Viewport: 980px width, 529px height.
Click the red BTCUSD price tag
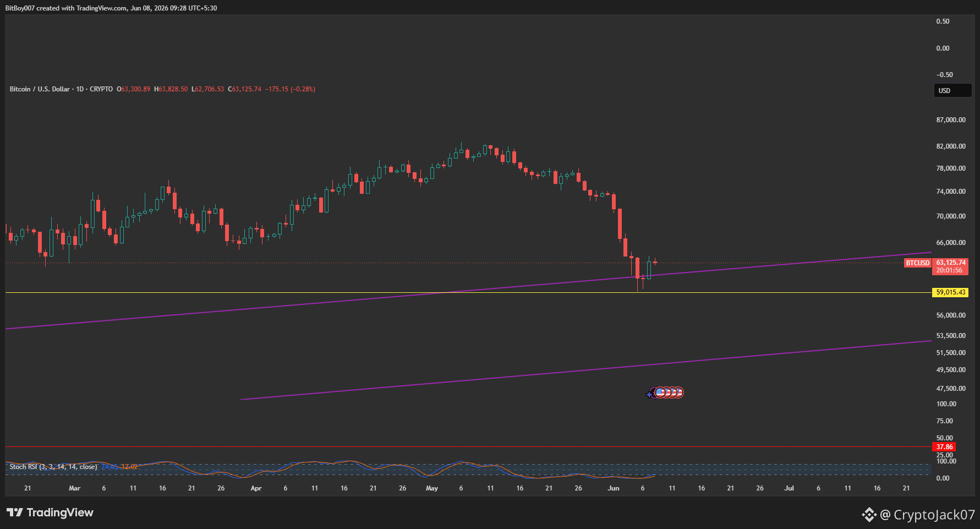pyautogui.click(x=918, y=263)
